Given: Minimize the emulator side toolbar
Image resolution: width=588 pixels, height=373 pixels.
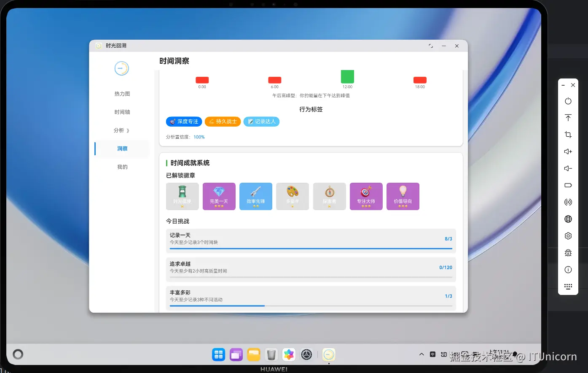Looking at the screenshot, I should (563, 85).
